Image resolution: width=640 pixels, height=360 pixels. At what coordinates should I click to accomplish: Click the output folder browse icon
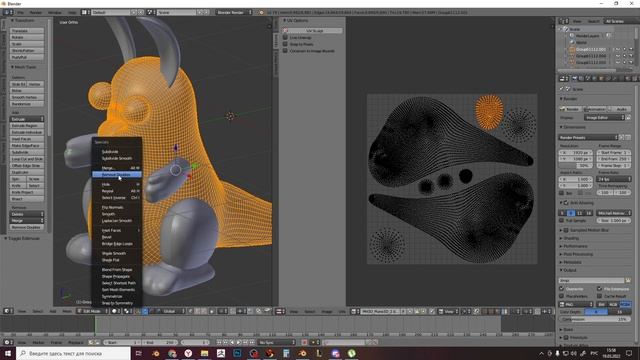pyautogui.click(x=628, y=280)
